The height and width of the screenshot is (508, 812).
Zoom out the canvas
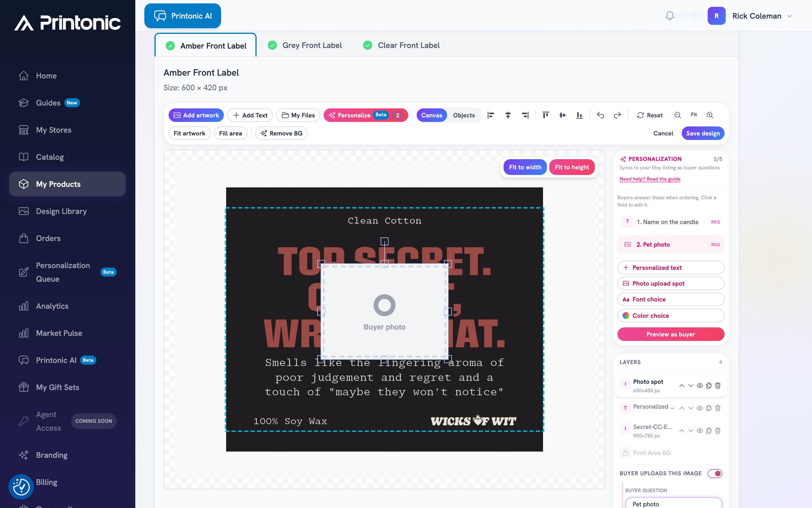click(678, 115)
